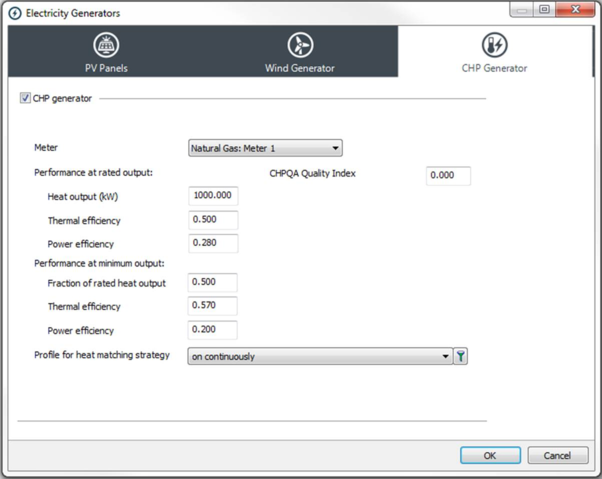Select minimum output Power efficiency field
The width and height of the screenshot is (602, 479).
pyautogui.click(x=212, y=330)
